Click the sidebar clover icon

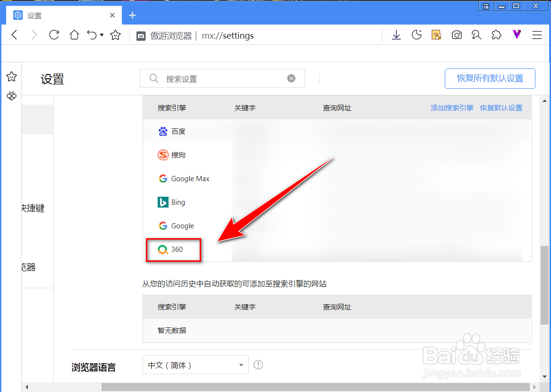12,95
